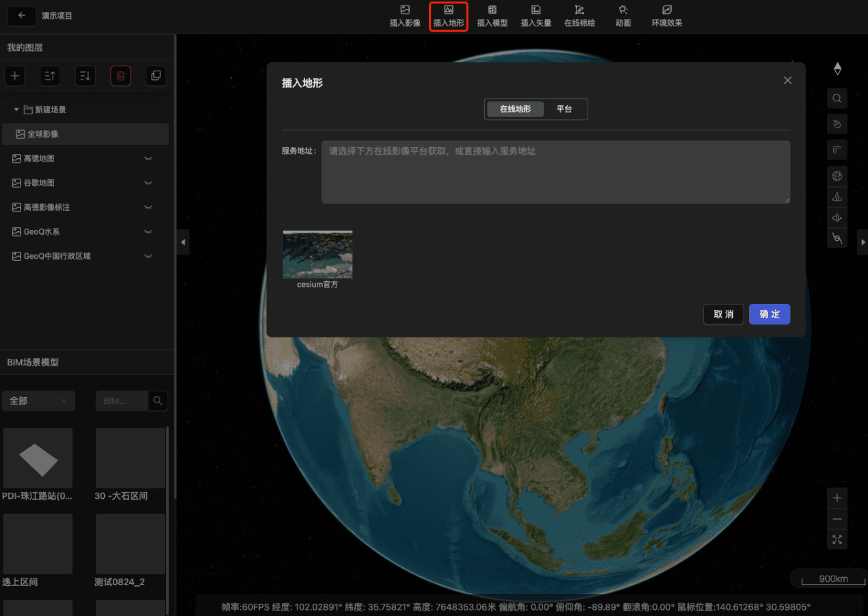Click the back arrow next to 演示项目
The height and width of the screenshot is (616, 868).
click(x=22, y=16)
